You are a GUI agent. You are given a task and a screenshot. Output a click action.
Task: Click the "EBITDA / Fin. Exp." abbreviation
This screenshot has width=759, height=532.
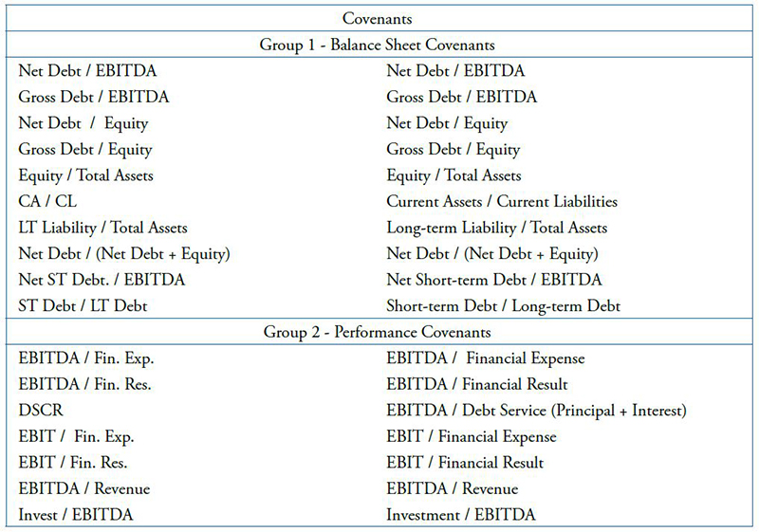click(x=85, y=358)
